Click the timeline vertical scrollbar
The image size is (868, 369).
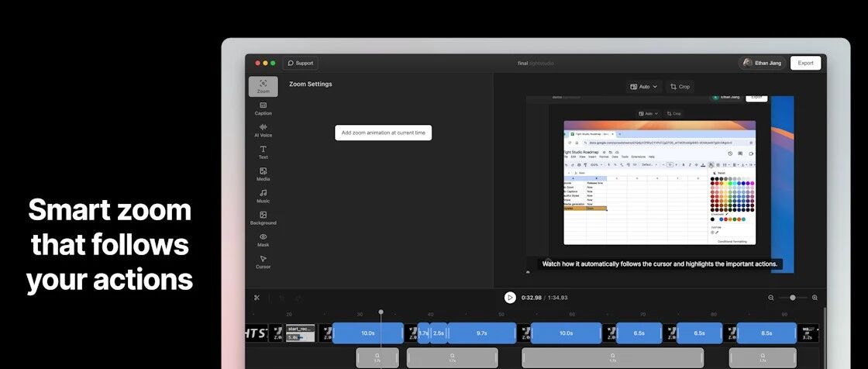[825, 338]
